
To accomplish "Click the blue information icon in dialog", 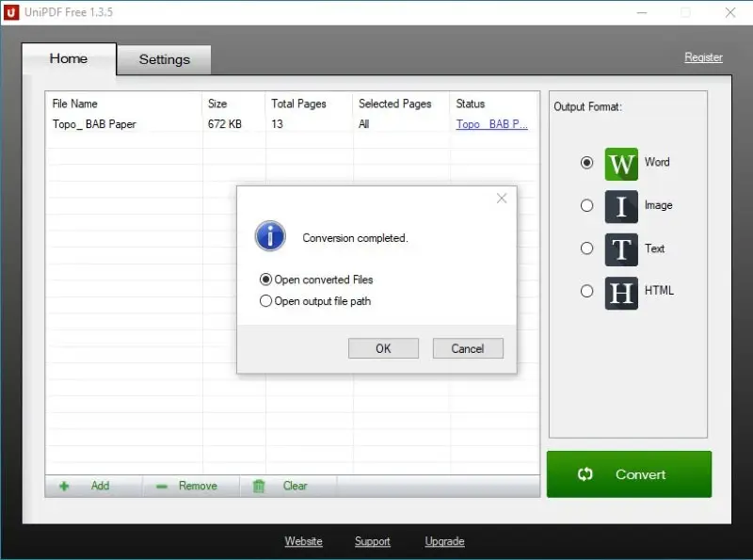I will (x=270, y=236).
